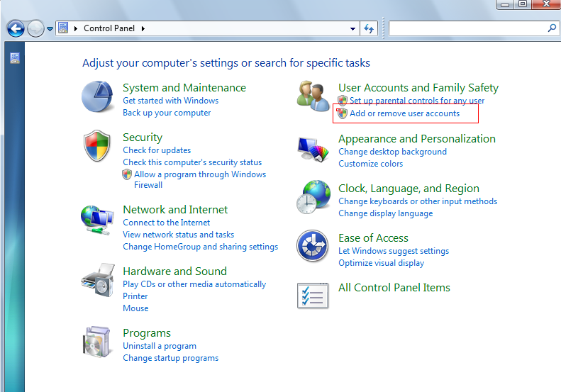This screenshot has height=392, width=561.
Task: Click the address bar refresh icon
Action: pyautogui.click(x=369, y=28)
